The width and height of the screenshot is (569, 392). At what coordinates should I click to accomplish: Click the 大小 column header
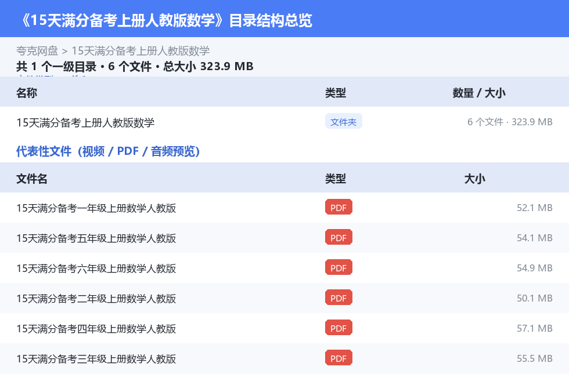[475, 179]
